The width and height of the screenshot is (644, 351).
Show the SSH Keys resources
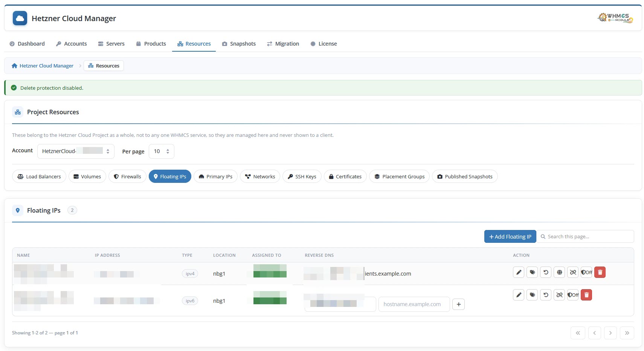[302, 176]
